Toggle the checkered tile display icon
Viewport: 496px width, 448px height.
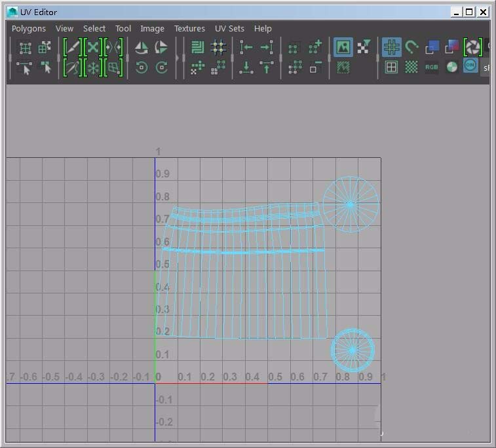click(x=411, y=67)
